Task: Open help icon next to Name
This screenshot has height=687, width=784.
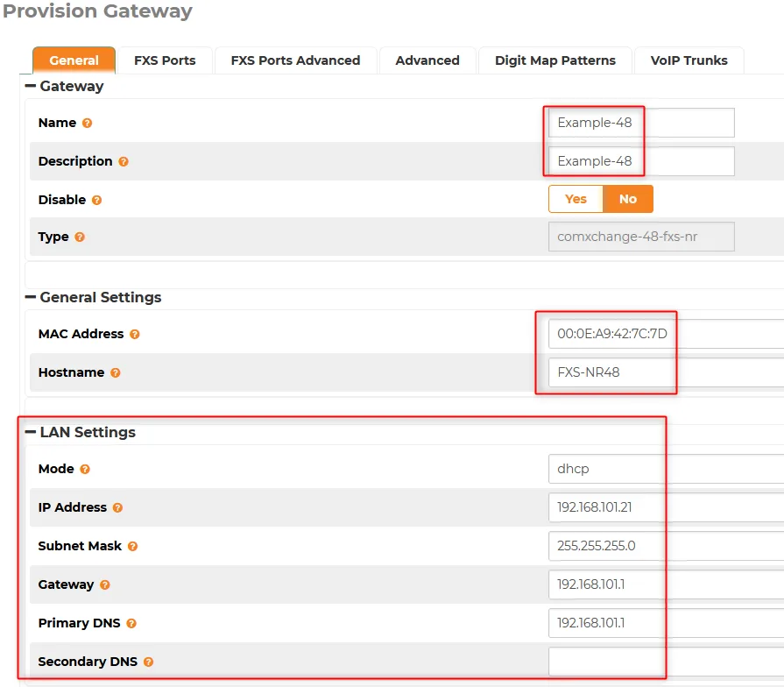Action: click(x=87, y=123)
